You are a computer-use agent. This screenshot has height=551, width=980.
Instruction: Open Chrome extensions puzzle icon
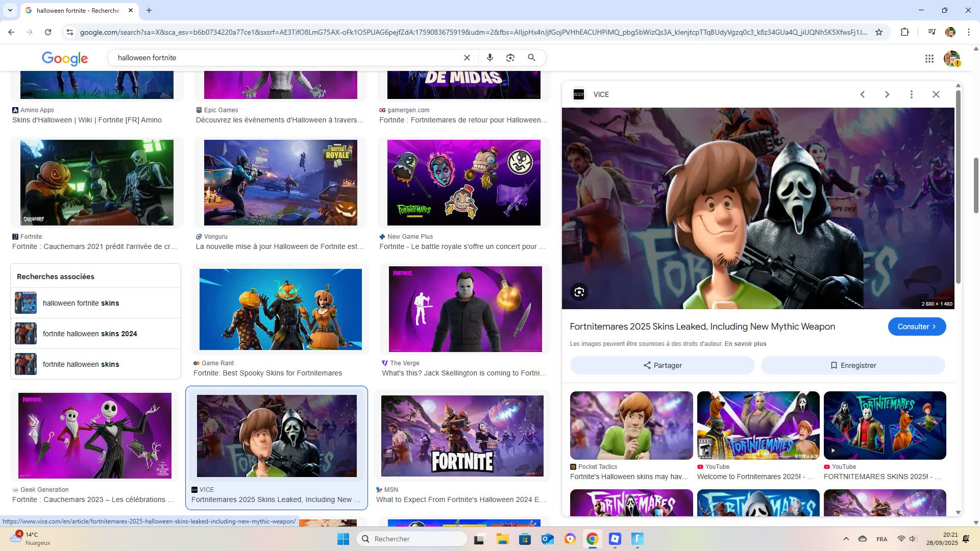904,32
